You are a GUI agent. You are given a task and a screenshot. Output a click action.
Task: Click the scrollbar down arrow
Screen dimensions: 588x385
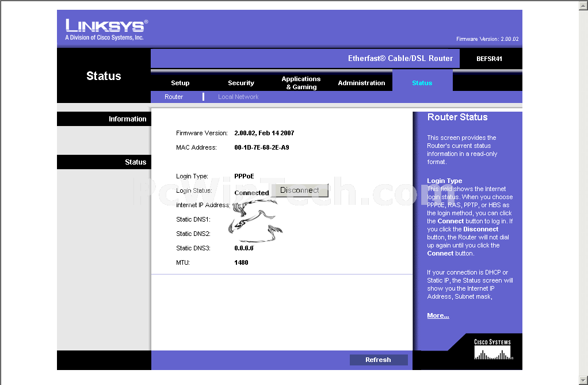583,380
